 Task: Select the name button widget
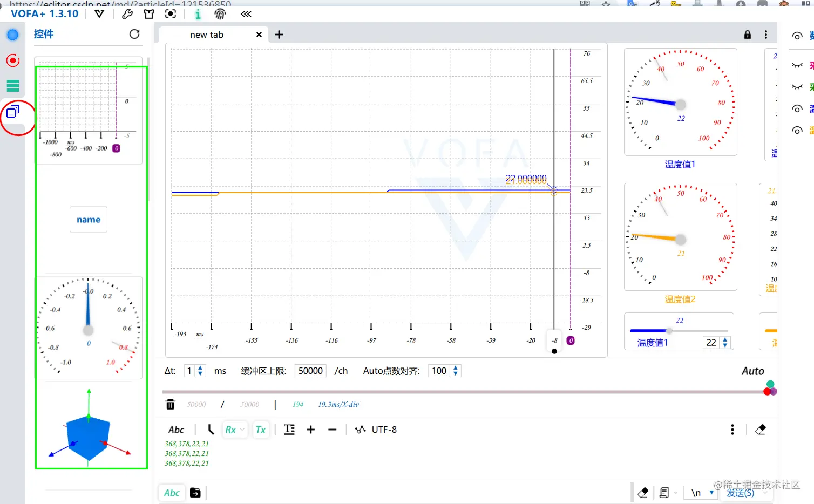pyautogui.click(x=89, y=220)
